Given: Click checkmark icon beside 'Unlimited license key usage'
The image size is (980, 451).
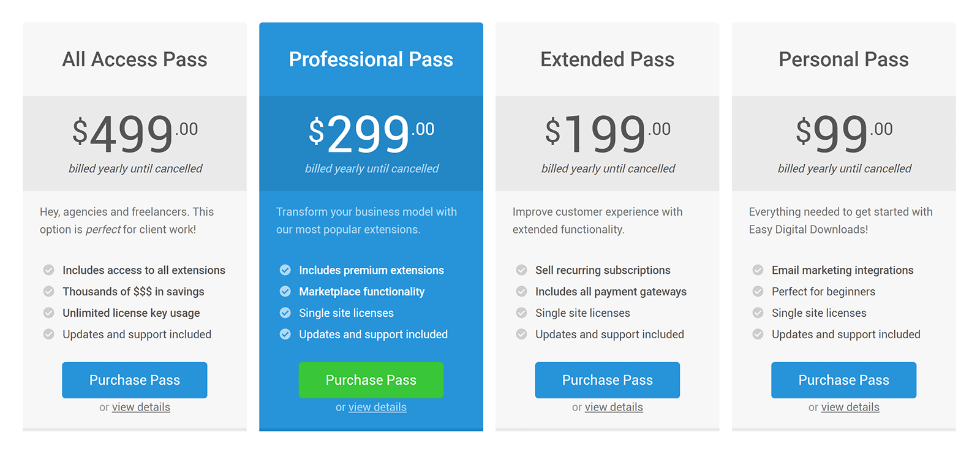Looking at the screenshot, I should click(48, 313).
